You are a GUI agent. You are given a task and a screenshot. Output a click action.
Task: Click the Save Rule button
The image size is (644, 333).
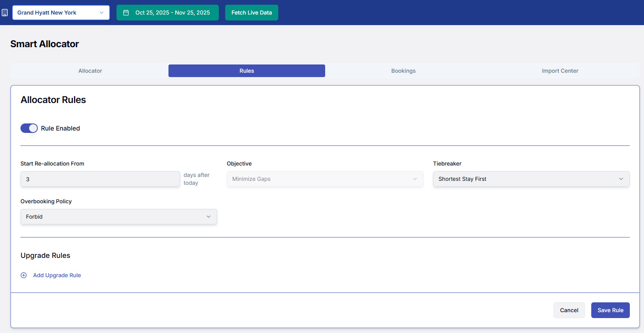[610, 310]
